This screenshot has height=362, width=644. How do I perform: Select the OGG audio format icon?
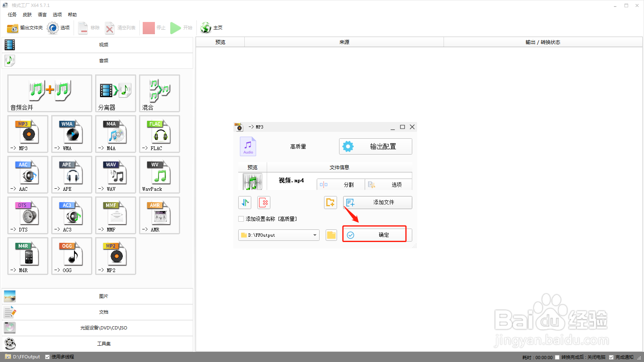pos(72,256)
